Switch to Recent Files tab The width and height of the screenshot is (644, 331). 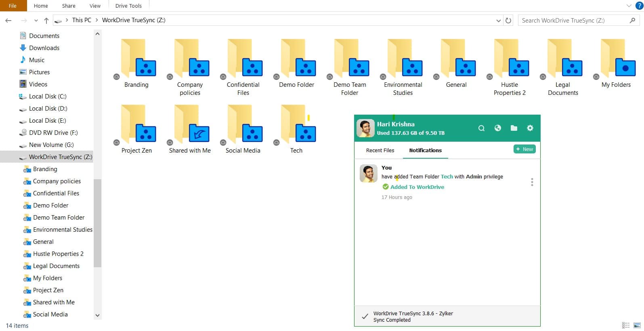(380, 150)
